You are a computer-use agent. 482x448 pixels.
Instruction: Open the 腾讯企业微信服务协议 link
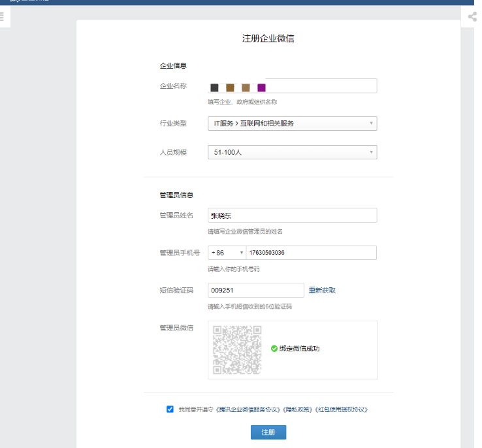tap(251, 409)
